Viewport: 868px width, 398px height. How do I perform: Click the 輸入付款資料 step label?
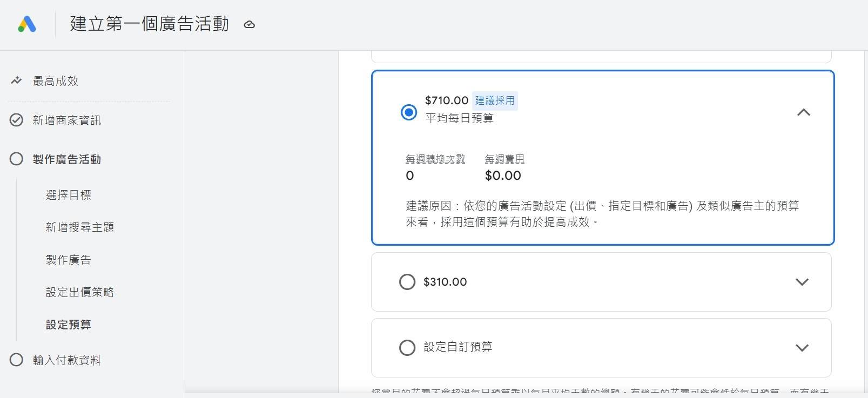[x=67, y=360]
